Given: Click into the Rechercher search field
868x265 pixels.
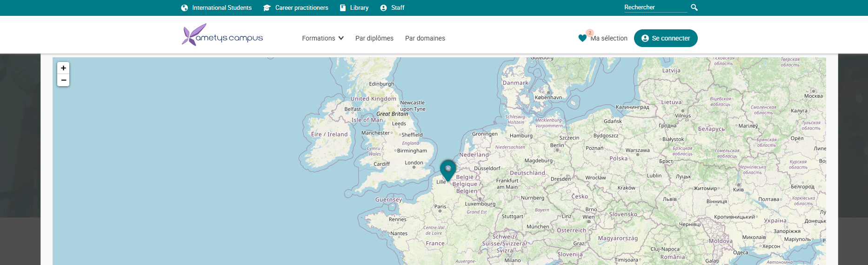Looking at the screenshot, I should tap(654, 7).
